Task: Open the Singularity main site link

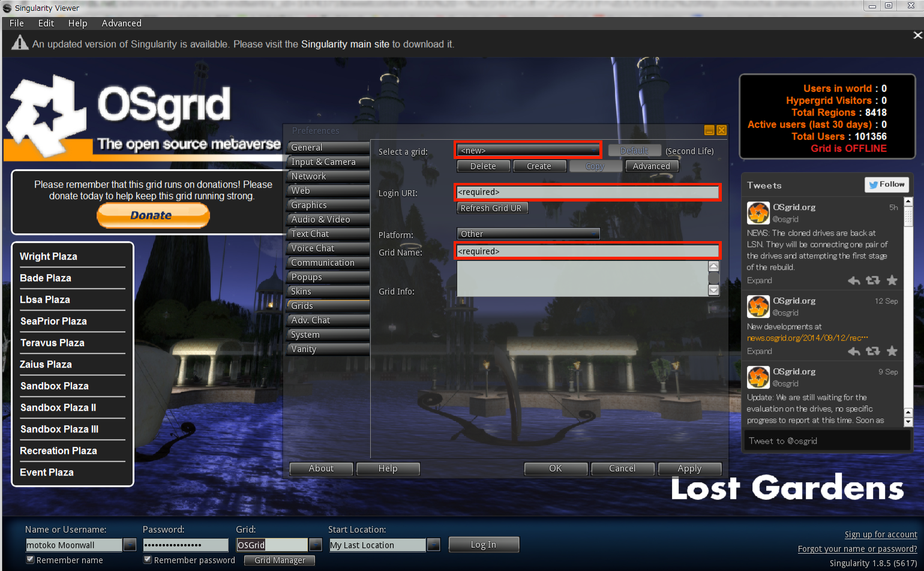Action: (x=345, y=44)
